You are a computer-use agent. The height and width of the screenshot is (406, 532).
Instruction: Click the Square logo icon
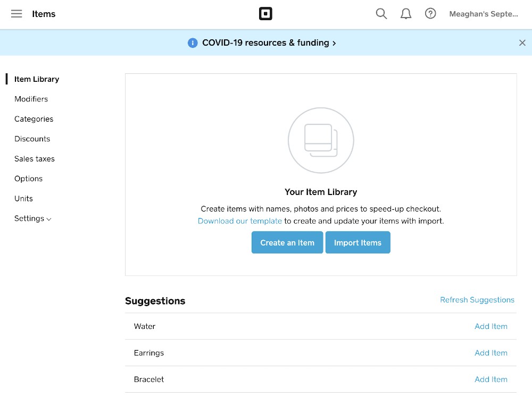click(x=265, y=14)
